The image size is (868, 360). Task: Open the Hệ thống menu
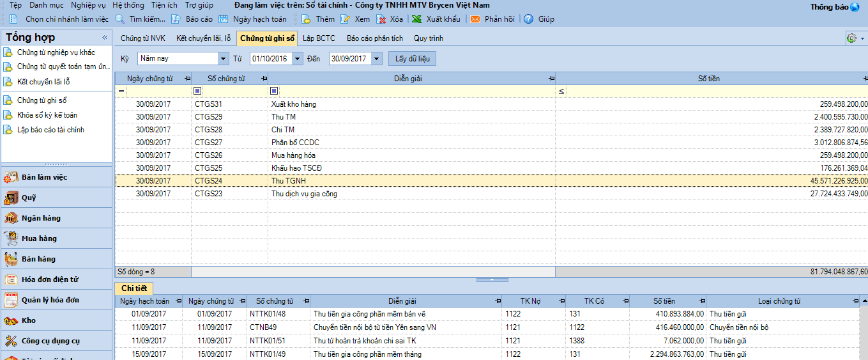pyautogui.click(x=128, y=5)
